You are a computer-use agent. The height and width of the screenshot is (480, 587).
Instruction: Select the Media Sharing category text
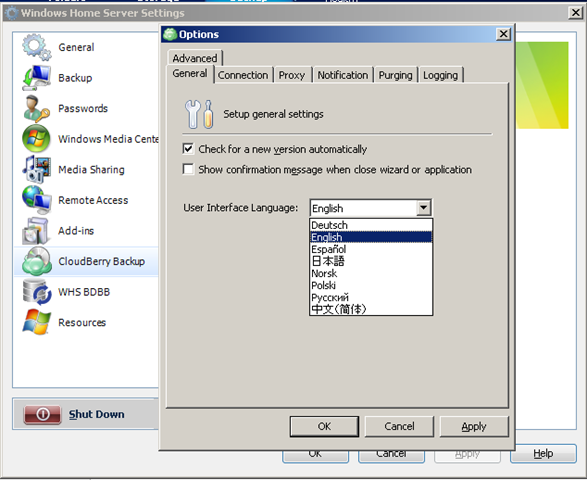click(x=91, y=170)
